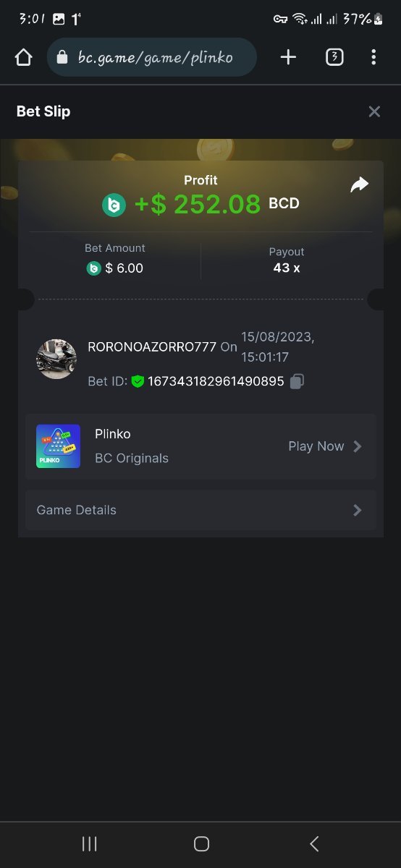Tap the share arrow icon on bet slip
The image size is (401, 868).
click(359, 184)
